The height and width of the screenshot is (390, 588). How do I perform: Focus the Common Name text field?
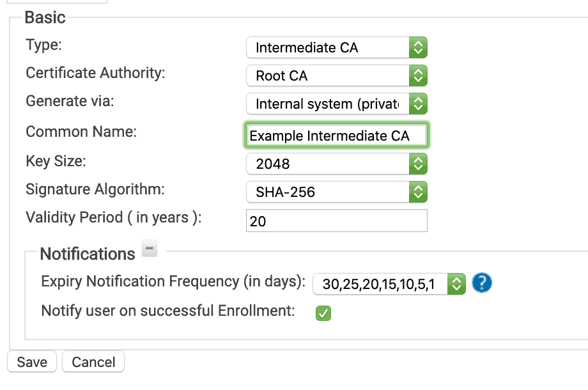(337, 136)
